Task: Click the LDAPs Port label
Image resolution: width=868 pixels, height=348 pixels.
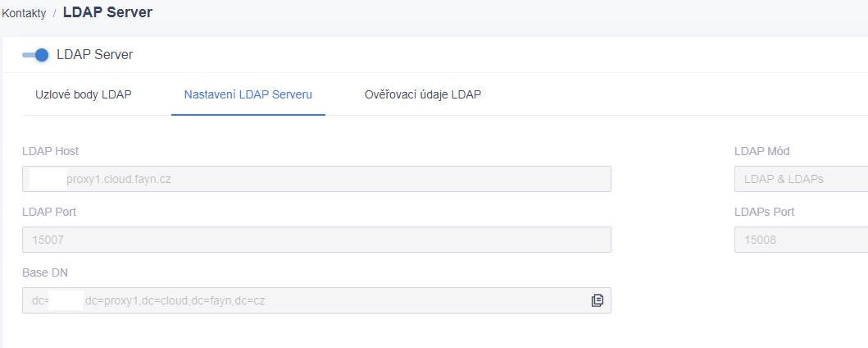Action: pyautogui.click(x=765, y=212)
